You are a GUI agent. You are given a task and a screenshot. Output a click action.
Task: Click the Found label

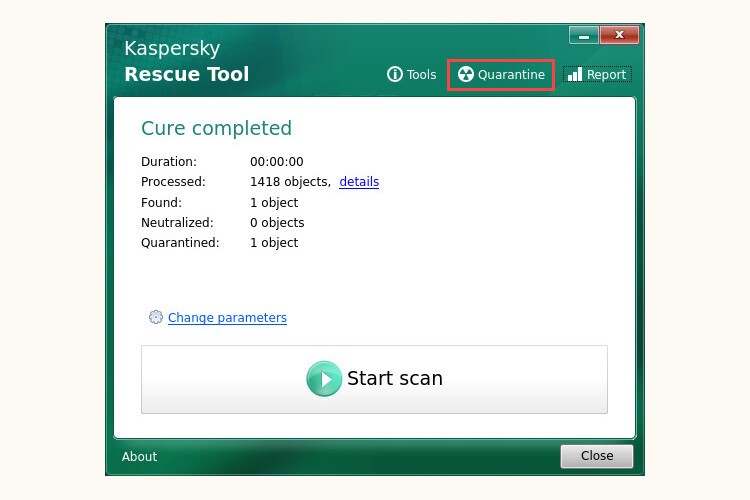tap(161, 202)
